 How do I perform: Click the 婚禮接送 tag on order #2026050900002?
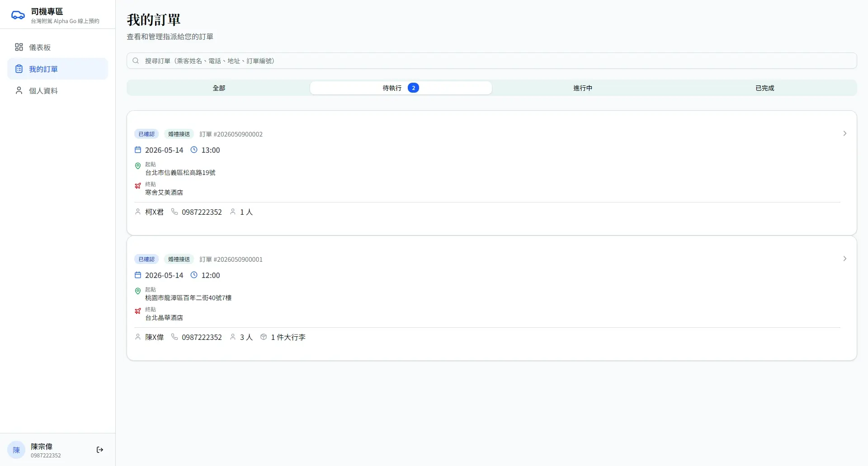(x=179, y=134)
